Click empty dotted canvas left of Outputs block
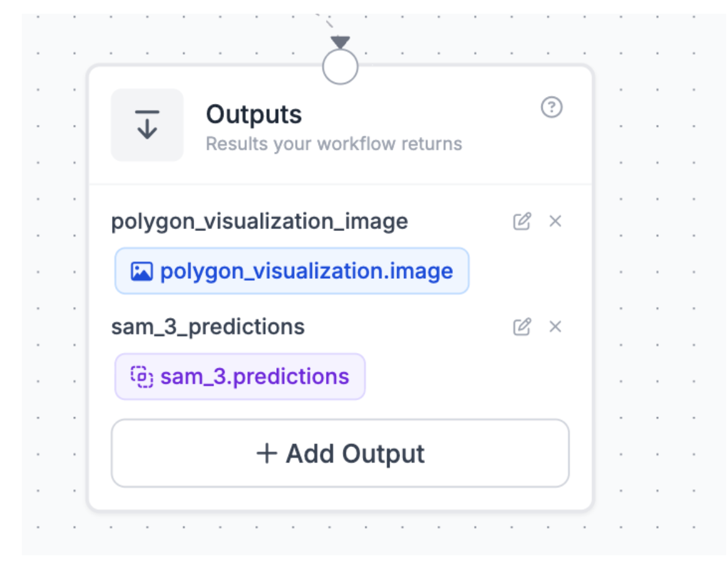This screenshot has width=728, height=564. click(56, 280)
